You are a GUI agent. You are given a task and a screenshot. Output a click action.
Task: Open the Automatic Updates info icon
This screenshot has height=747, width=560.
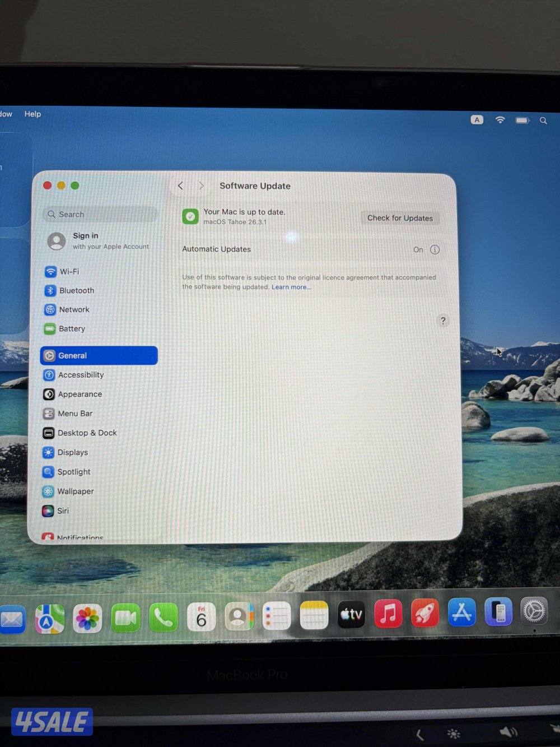pos(435,250)
